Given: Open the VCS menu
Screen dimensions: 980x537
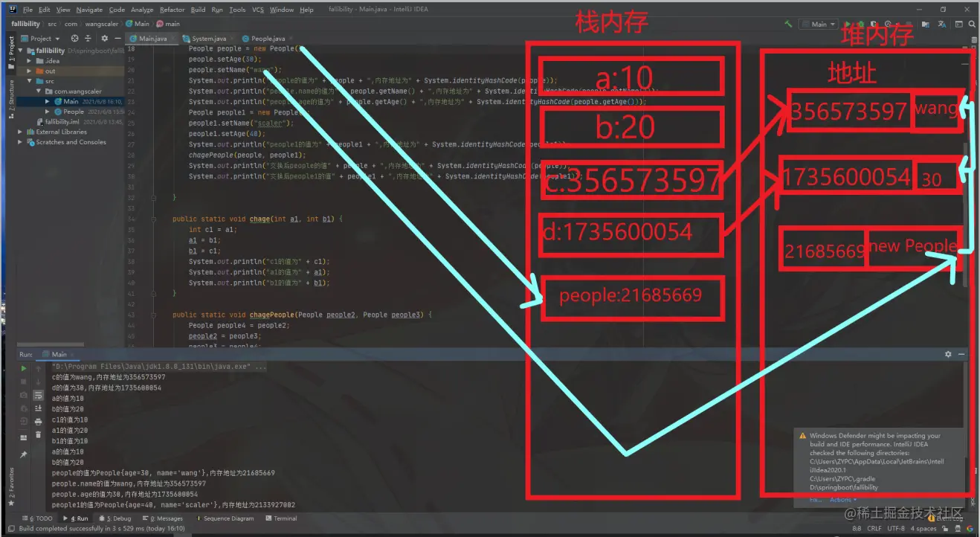Looking at the screenshot, I should 257,10.
